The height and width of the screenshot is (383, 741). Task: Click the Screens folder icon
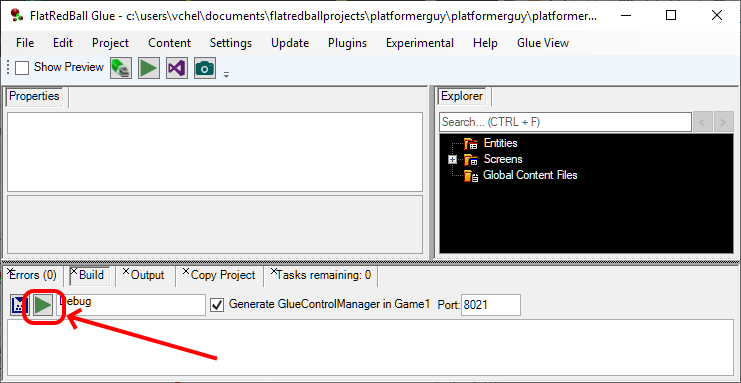click(471, 160)
